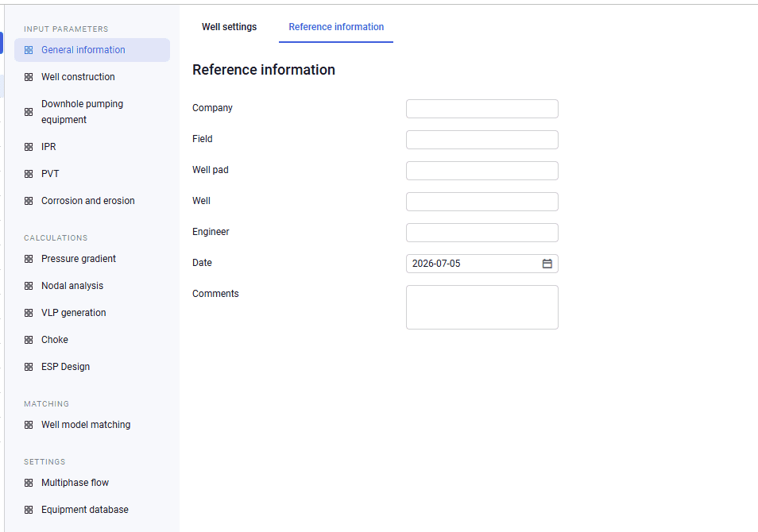The width and height of the screenshot is (758, 532).
Task: Click the PVT sidebar icon
Action: [29, 174]
